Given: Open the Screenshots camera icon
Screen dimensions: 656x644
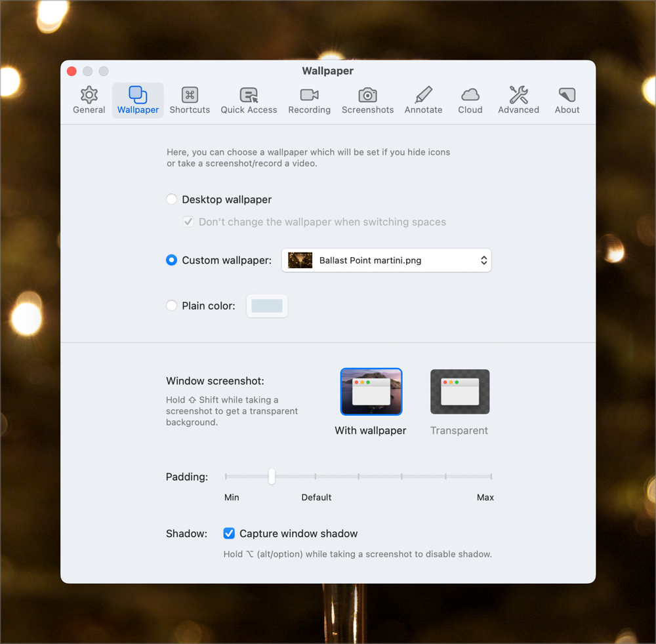Looking at the screenshot, I should click(367, 95).
